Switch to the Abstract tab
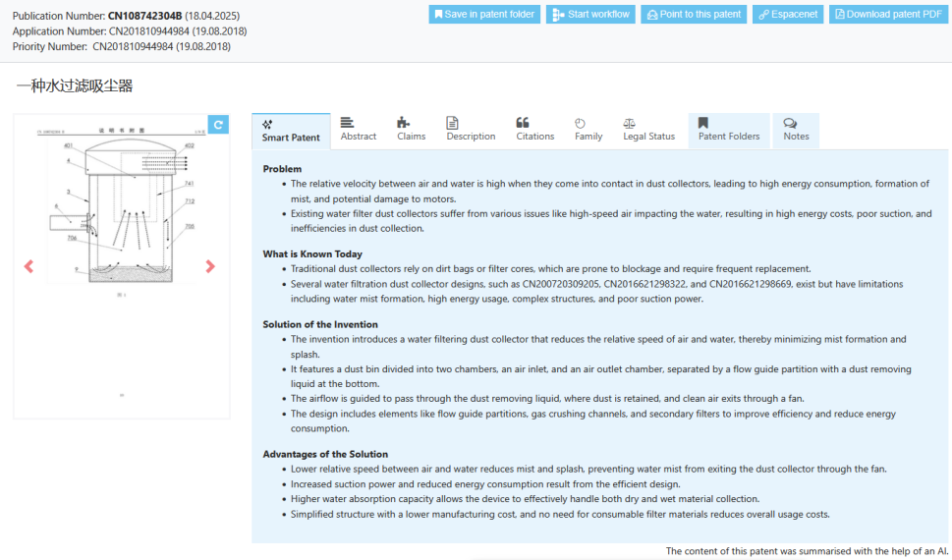 (358, 130)
